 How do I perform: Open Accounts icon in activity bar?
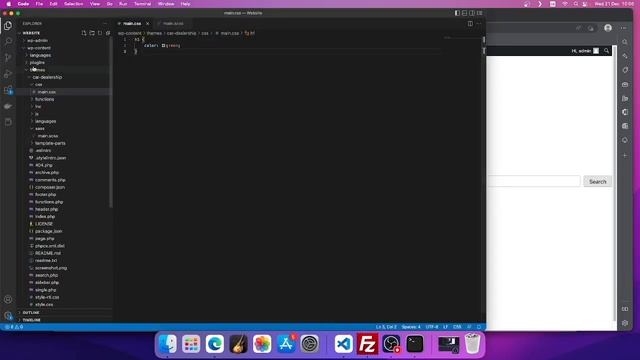coord(8,299)
